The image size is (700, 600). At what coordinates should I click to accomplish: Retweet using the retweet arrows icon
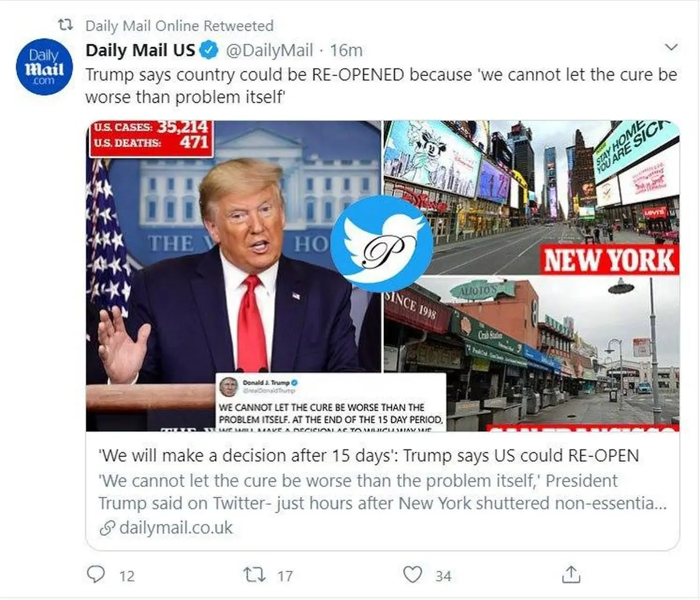coord(254,575)
